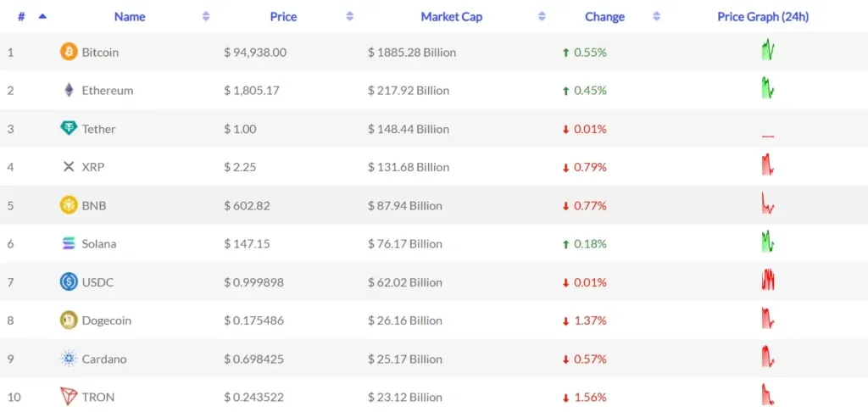
Task: Click the Price Graph (24h) column header
Action: 763,16
